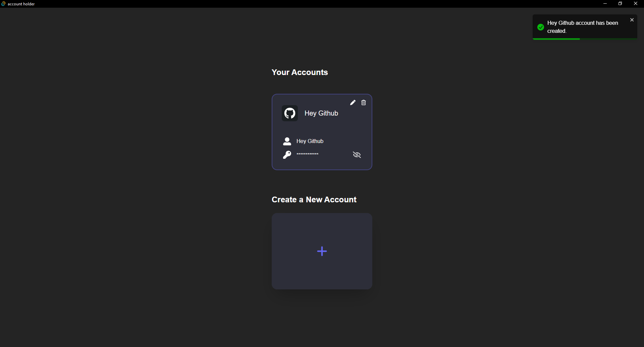Select the Hey Github username text

310,141
